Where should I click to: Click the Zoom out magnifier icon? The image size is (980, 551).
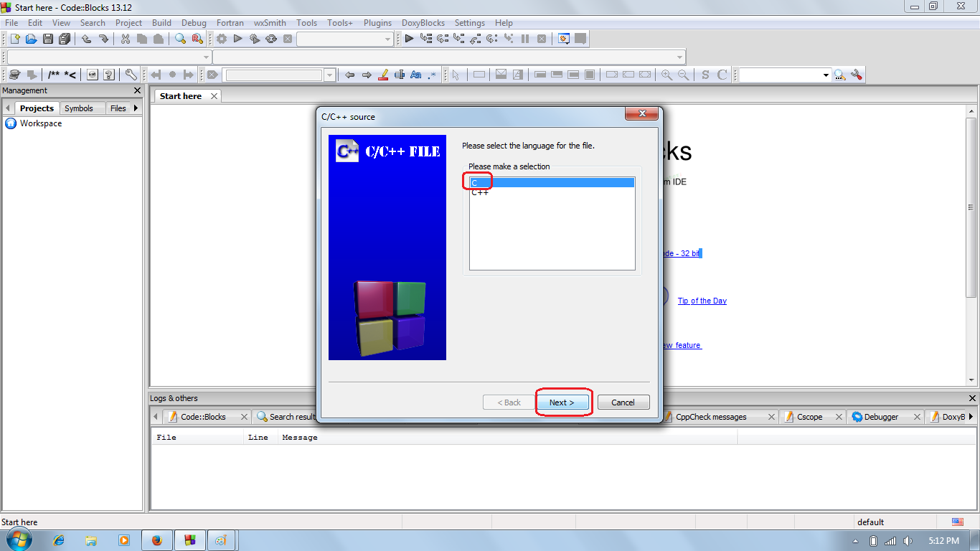[683, 75]
